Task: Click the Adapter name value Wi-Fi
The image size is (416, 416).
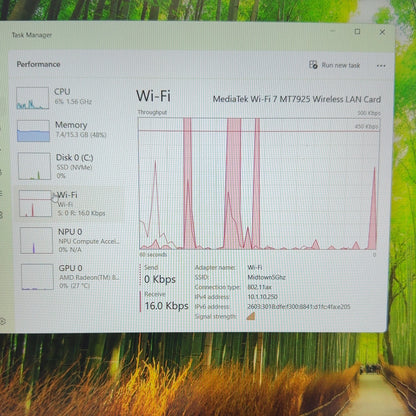Action: pos(255,267)
